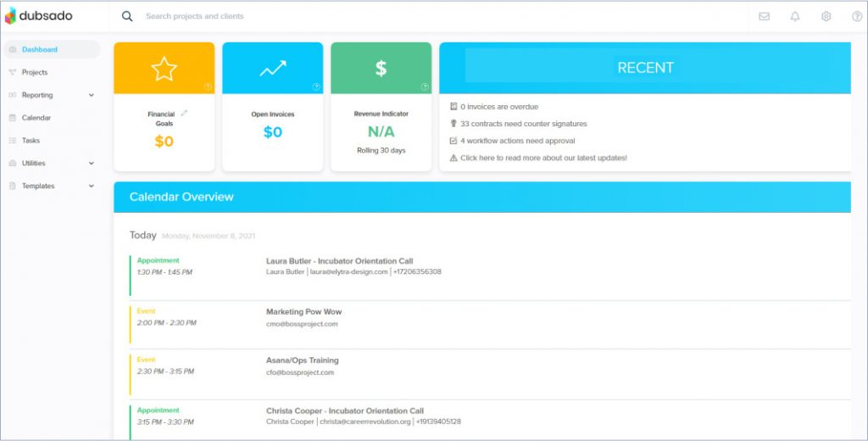The height and width of the screenshot is (441, 868).
Task: Click the dollar sign Revenue Indicator icon
Action: click(x=381, y=69)
